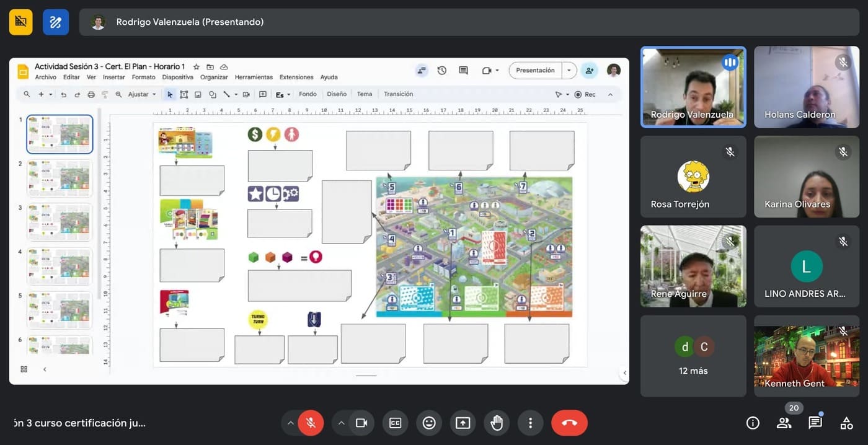The image size is (868, 445).
Task: Open the Diapositiva menu
Action: pyautogui.click(x=178, y=77)
